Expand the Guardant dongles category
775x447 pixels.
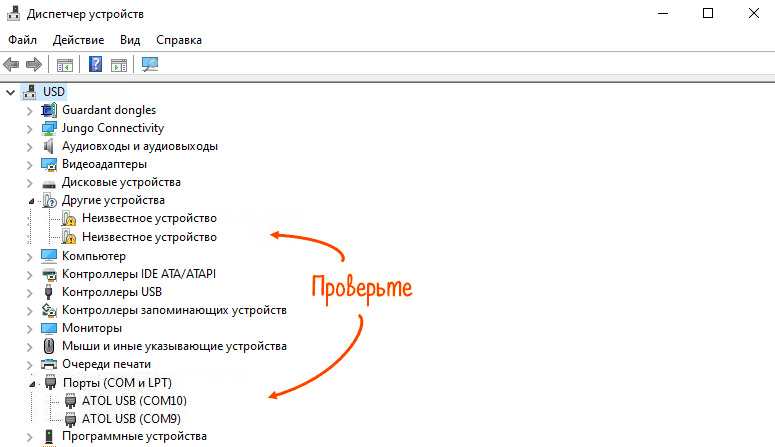[30, 111]
